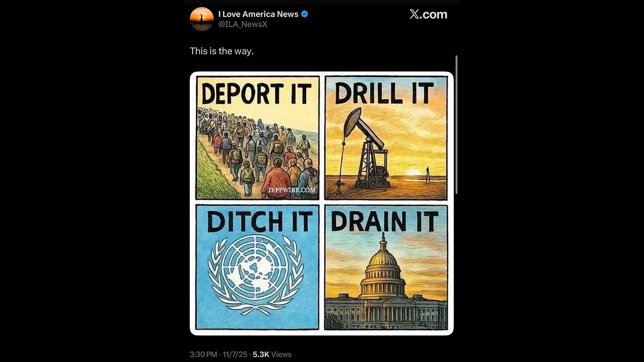Open the I Love America News profile avatar
This screenshot has height=362, width=644.
202,19
